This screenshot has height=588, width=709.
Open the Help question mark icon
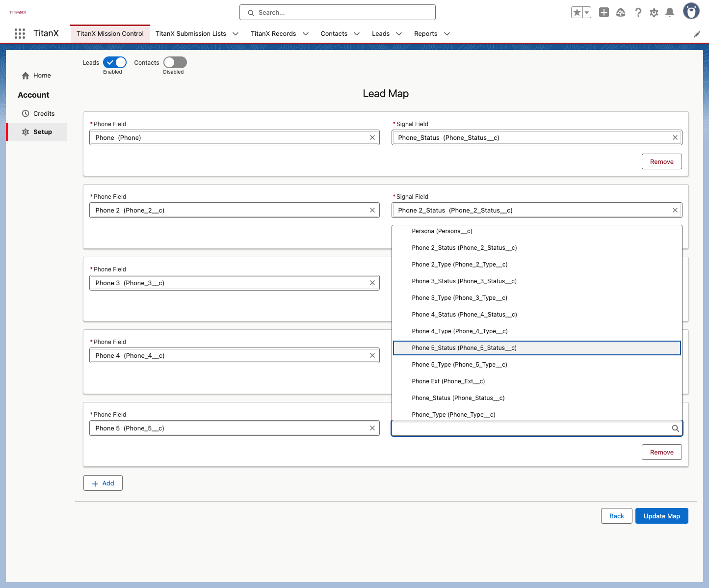638,12
